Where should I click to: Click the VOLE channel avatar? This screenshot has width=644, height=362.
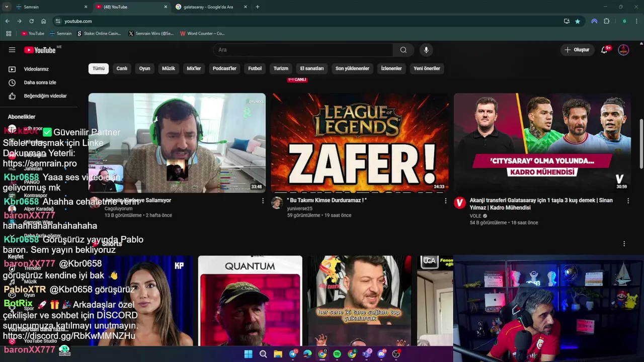point(459,203)
